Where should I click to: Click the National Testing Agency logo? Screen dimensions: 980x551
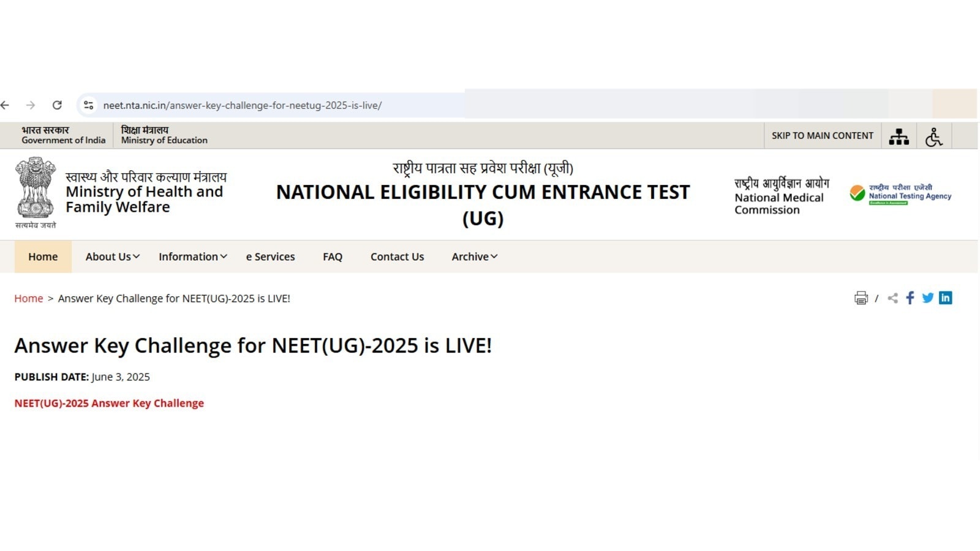900,194
